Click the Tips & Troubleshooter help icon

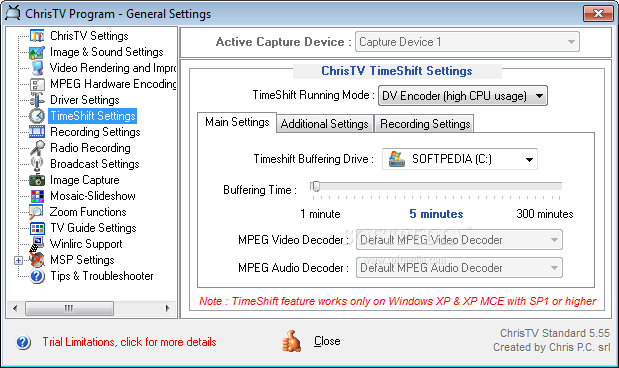click(x=37, y=276)
